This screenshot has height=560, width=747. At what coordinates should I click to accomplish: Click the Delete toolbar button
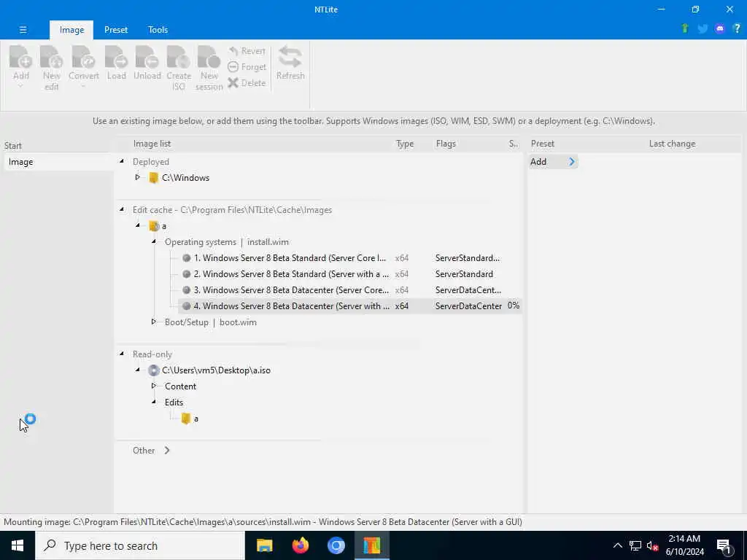coord(247,83)
